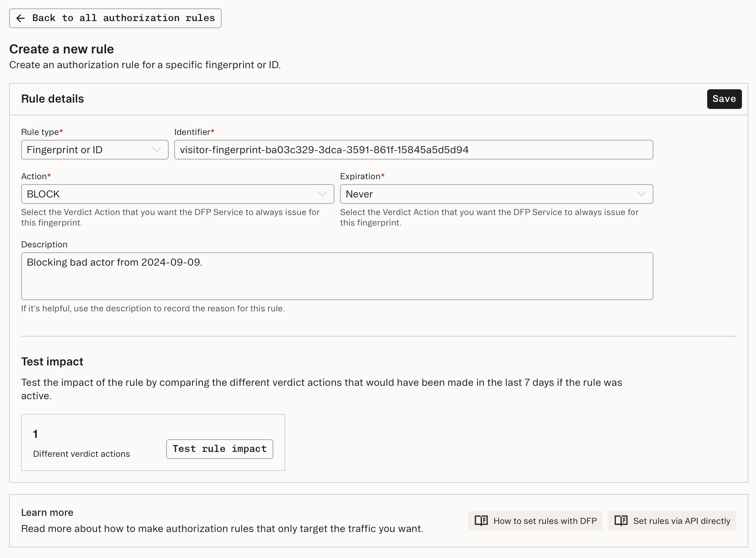The height and width of the screenshot is (558, 756).
Task: Click the Test rule impact button
Action: point(219,449)
